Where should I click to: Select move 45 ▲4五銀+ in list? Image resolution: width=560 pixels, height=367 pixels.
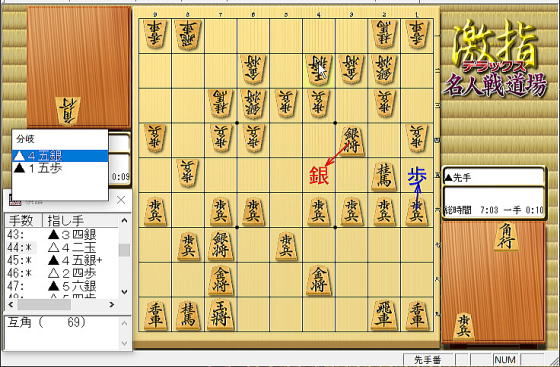click(x=62, y=260)
